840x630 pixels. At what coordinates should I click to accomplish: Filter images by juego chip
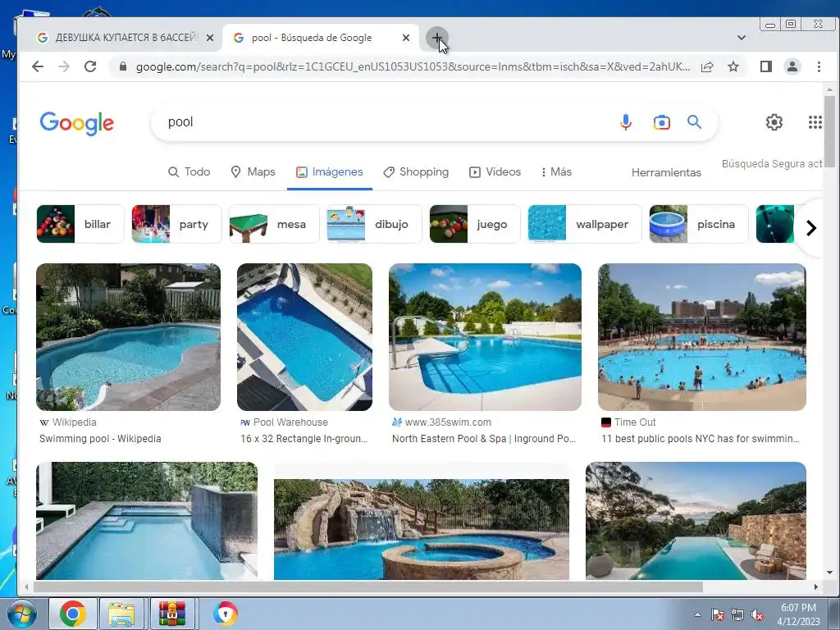point(475,224)
